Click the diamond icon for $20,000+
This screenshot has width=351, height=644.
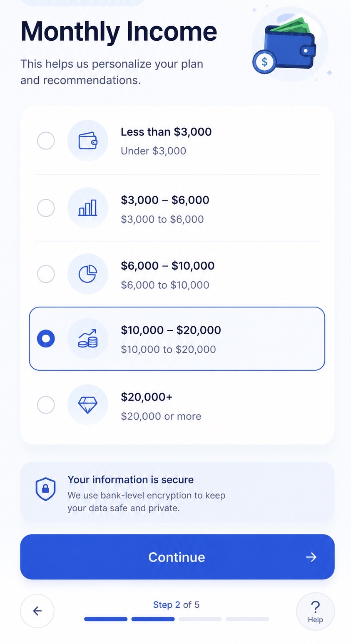point(88,405)
